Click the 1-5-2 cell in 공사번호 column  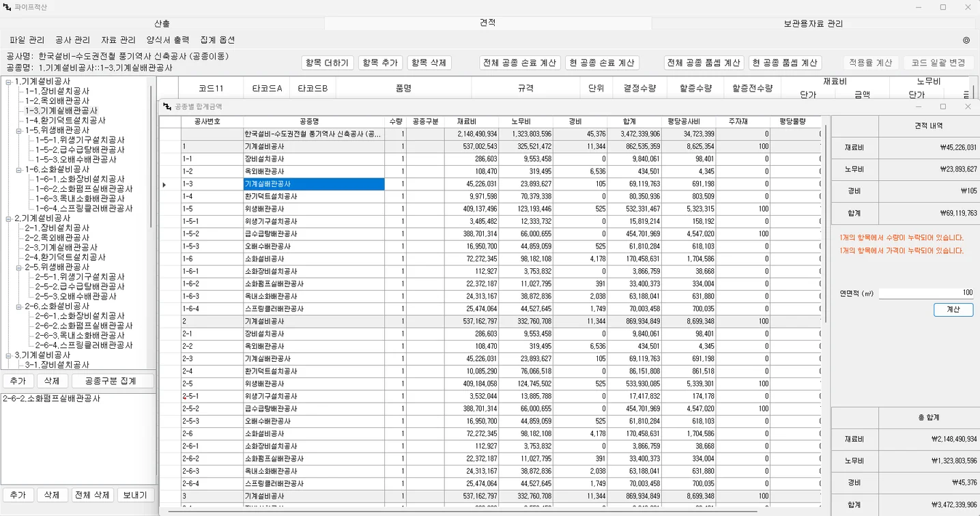click(x=212, y=233)
